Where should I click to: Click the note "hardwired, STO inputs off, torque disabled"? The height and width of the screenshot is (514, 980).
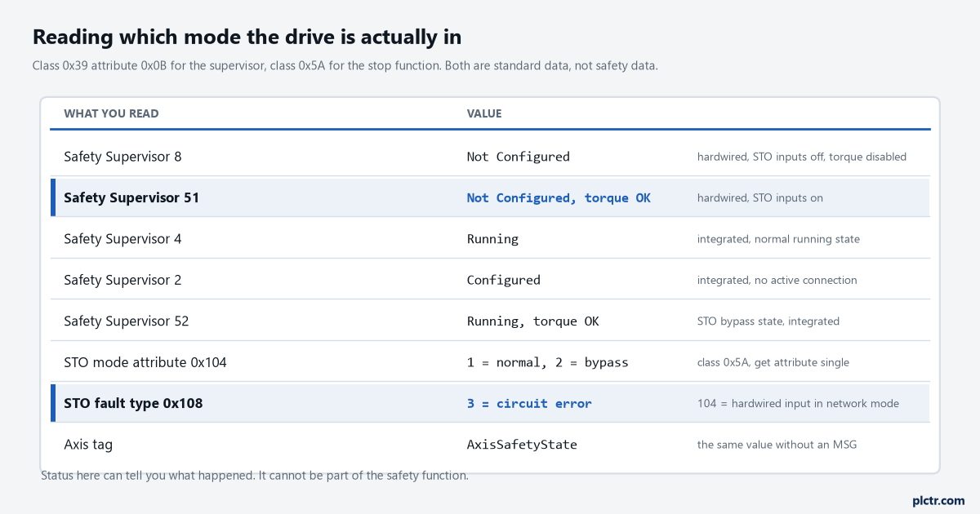point(801,157)
